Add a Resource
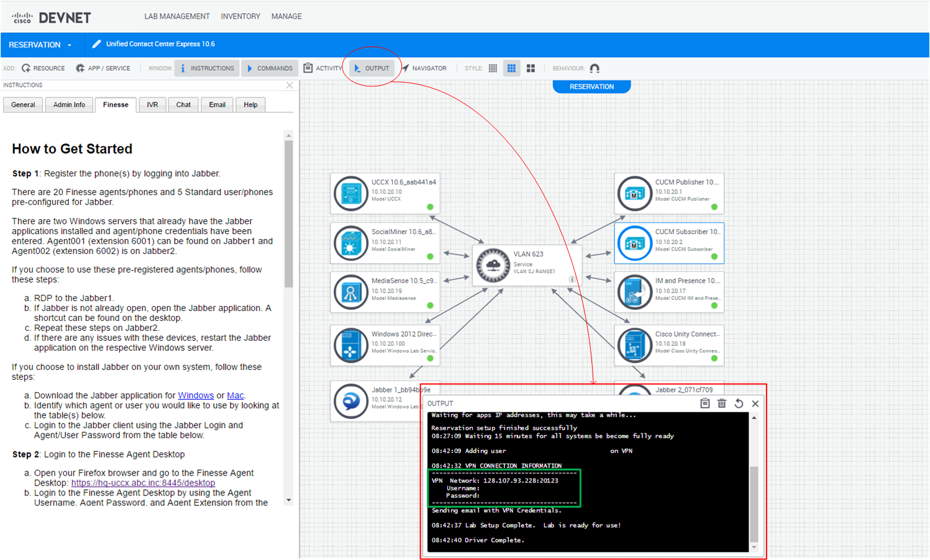The image size is (930, 560). tap(43, 68)
